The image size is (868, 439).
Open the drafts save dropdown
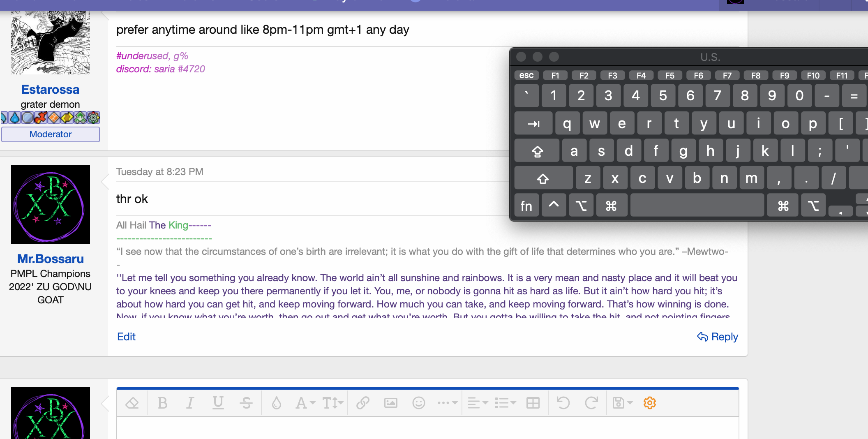[x=621, y=403]
